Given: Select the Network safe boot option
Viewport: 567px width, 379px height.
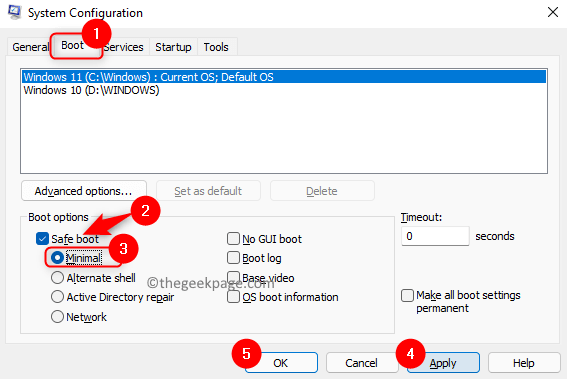Looking at the screenshot, I should [x=57, y=317].
